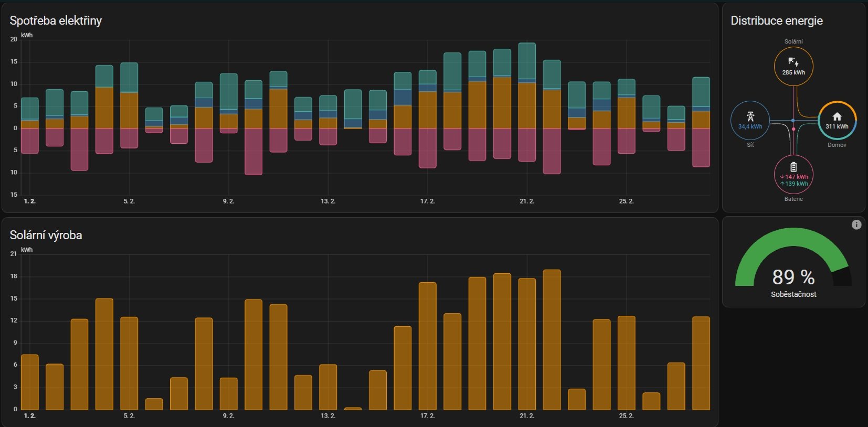Select the 34,4 kWh grid value
This screenshot has width=868, height=427.
pos(750,126)
